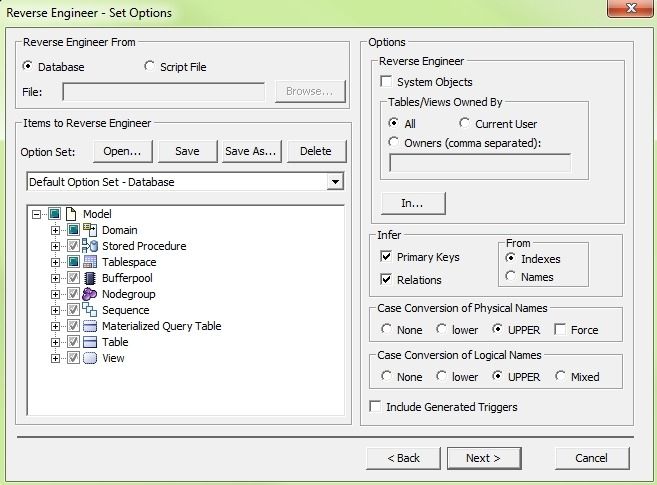This screenshot has width=657, height=485.
Task: Expand the Table tree node
Action: click(x=55, y=342)
